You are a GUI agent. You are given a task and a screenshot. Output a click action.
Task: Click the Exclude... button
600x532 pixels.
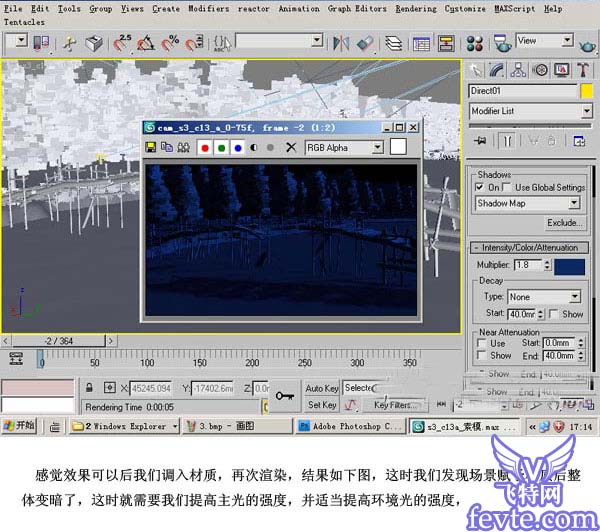tap(565, 223)
